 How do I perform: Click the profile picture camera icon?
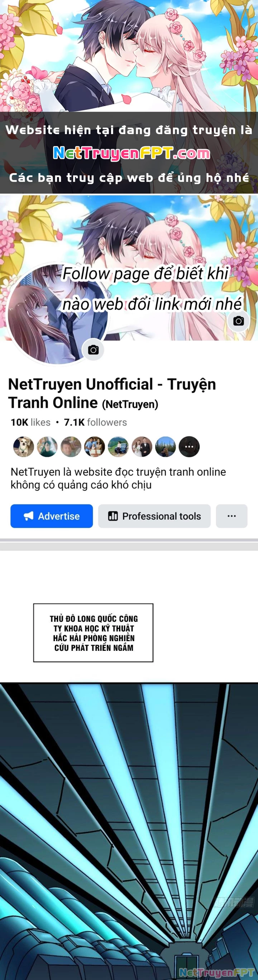pos(93,350)
